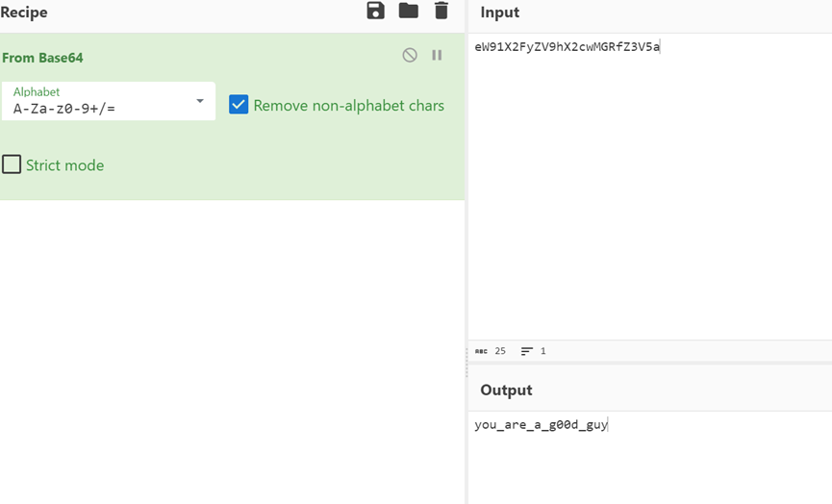832x504 pixels.
Task: Enable the Strict mode checkbox
Action: point(12,164)
